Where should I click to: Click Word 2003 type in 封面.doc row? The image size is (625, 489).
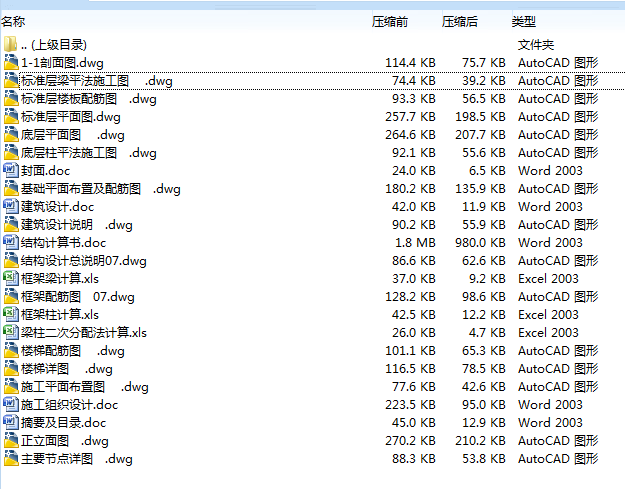pos(550,171)
